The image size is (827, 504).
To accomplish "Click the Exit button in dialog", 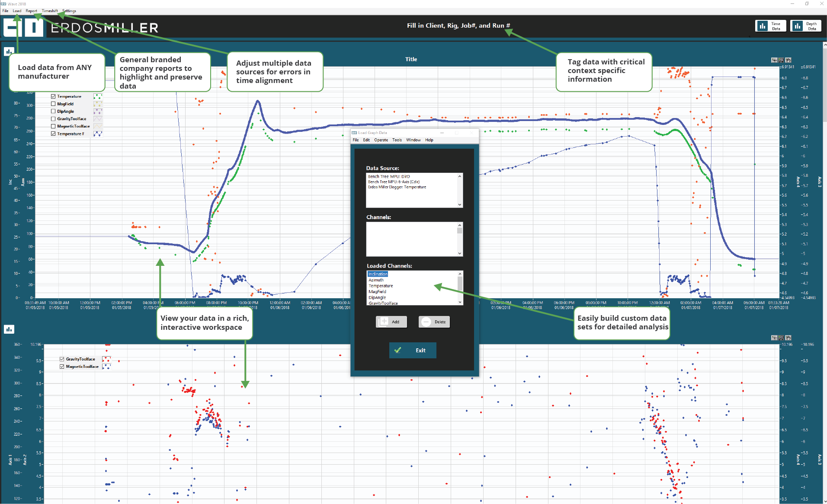I will 413,351.
